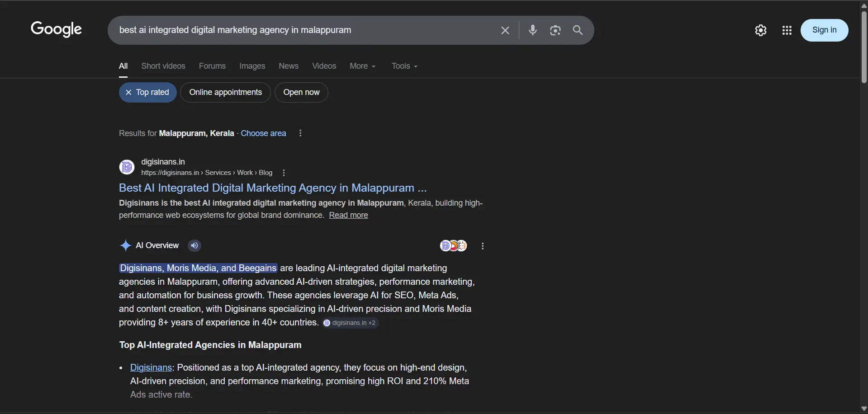Enable the Online appointments filter
The image size is (868, 414).
pos(225,92)
